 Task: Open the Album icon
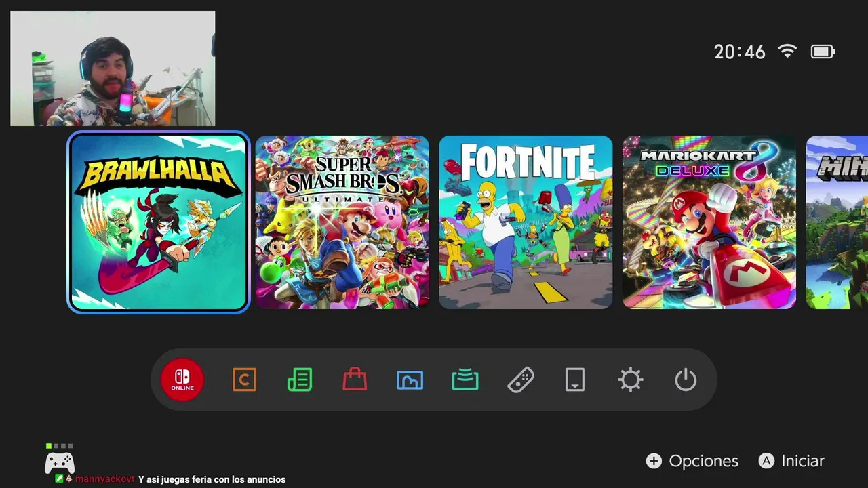coord(410,380)
